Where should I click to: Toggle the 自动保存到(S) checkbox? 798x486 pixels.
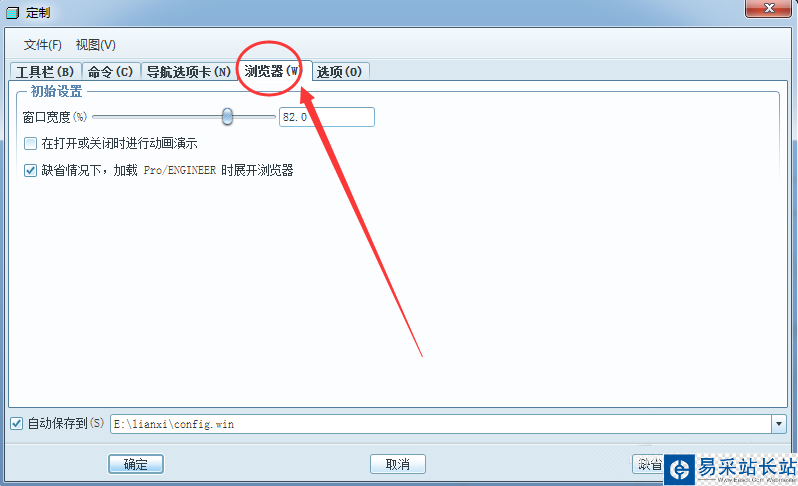tap(16, 423)
